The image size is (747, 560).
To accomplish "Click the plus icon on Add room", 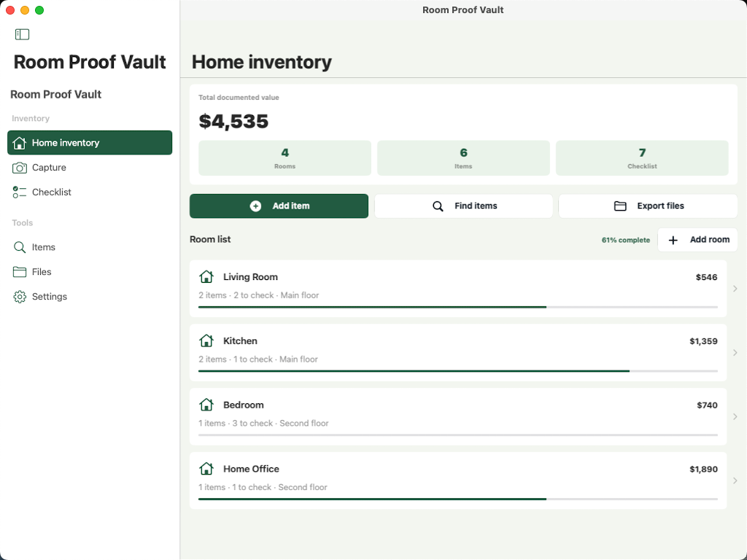I will pyautogui.click(x=673, y=240).
